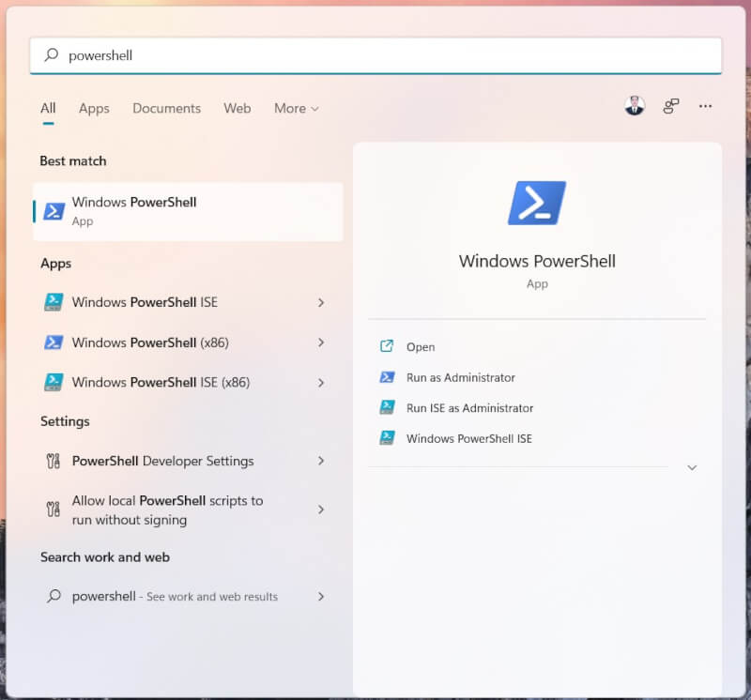
Task: Click the Windows PowerShell best match icon
Action: point(54,211)
